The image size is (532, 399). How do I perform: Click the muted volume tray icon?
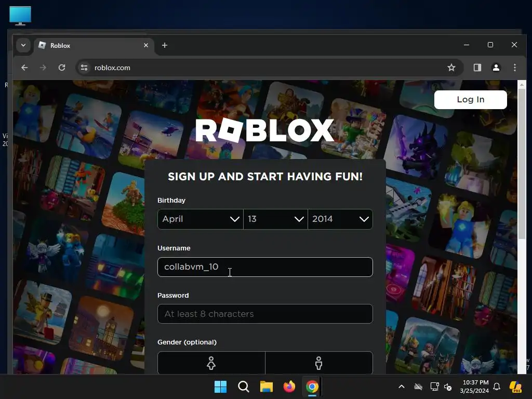(448, 387)
